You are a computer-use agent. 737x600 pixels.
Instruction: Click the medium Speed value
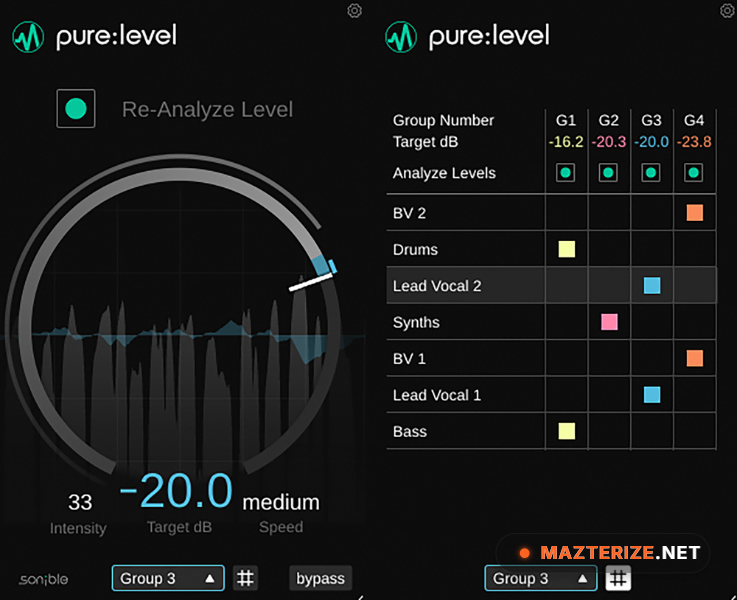pyautogui.click(x=281, y=503)
